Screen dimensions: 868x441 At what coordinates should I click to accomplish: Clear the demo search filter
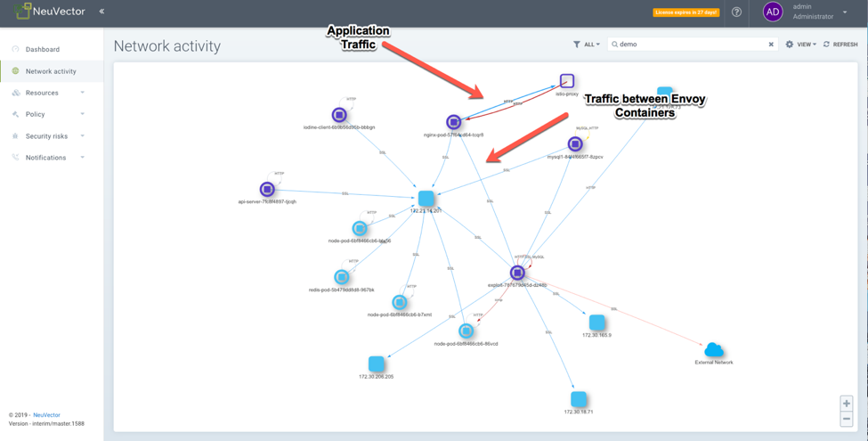[771, 45]
